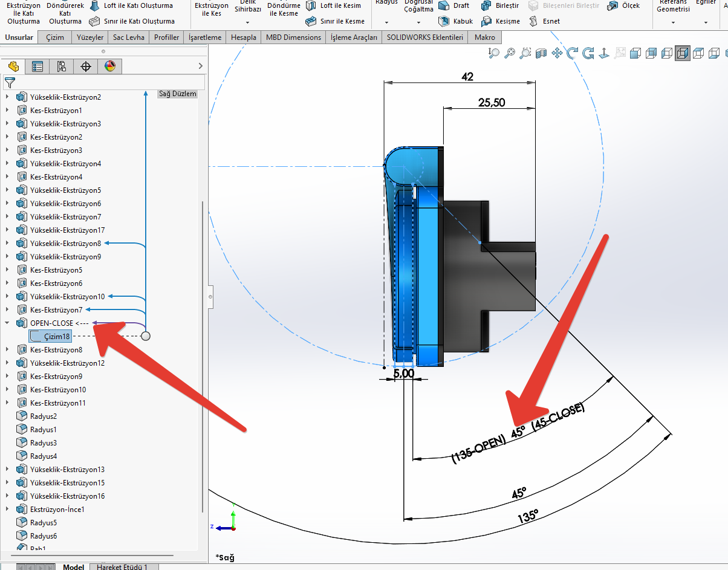Open the ConfigurationManager tab icon
Screen dimensions: 728x570
(x=61, y=66)
